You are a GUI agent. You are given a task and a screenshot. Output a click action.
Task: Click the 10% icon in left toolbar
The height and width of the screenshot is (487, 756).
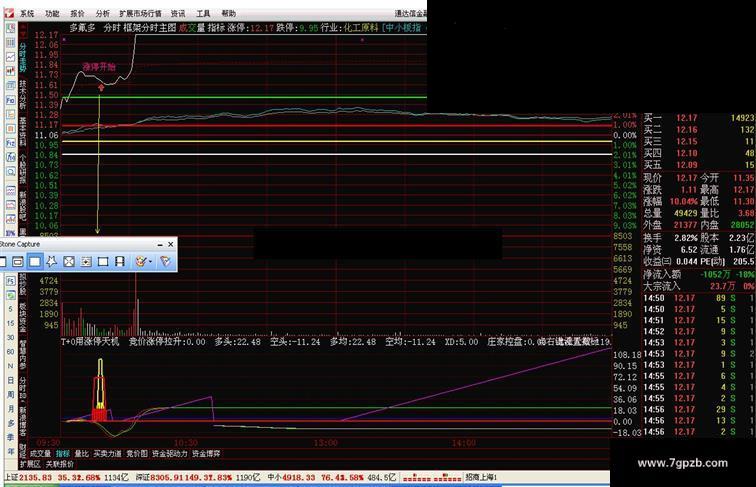[x=11, y=233]
